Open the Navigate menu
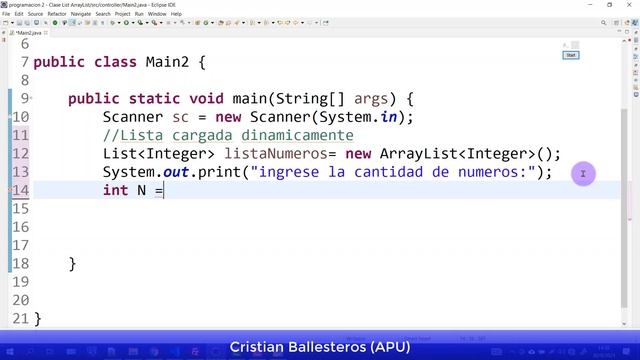The width and height of the screenshot is (640, 360). click(81, 14)
